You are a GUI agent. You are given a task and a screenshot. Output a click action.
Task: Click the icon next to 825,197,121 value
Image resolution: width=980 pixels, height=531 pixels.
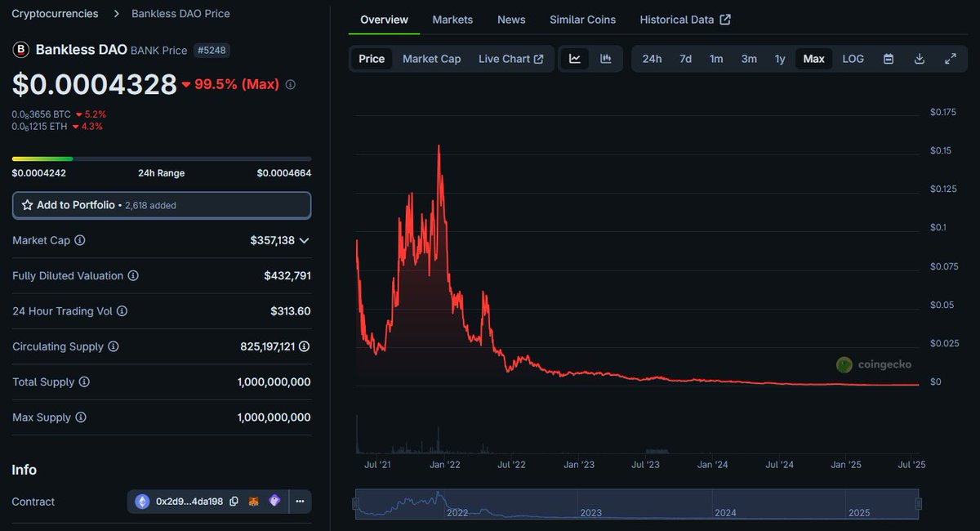coord(305,346)
